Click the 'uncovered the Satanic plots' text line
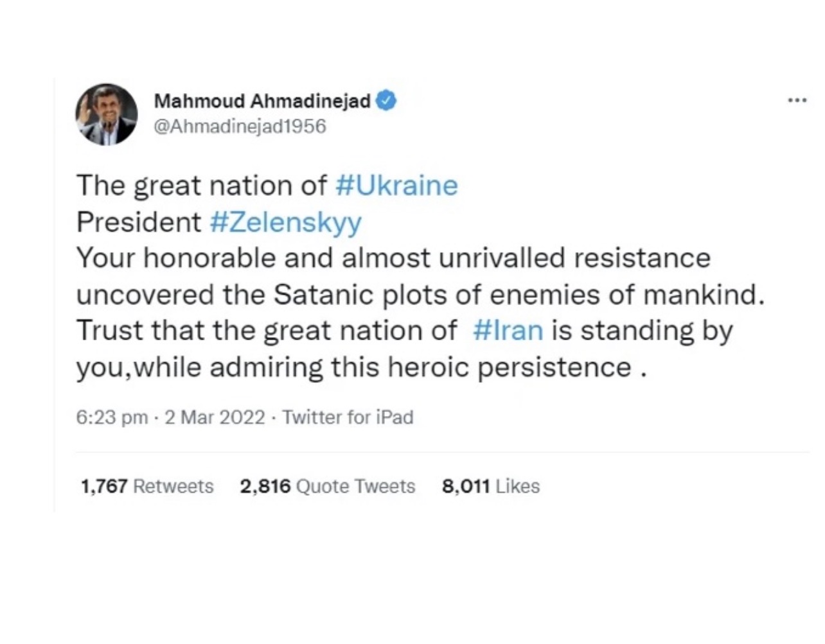825x644 pixels. [x=420, y=295]
